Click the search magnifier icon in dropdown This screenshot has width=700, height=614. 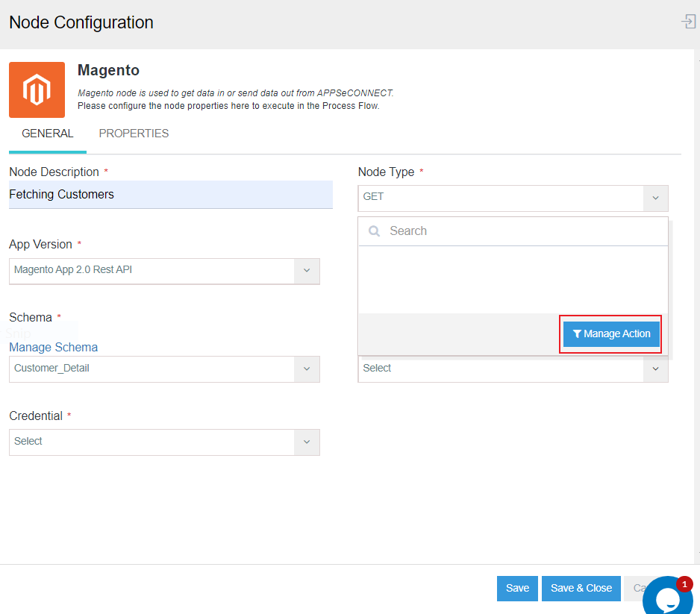[x=375, y=231]
